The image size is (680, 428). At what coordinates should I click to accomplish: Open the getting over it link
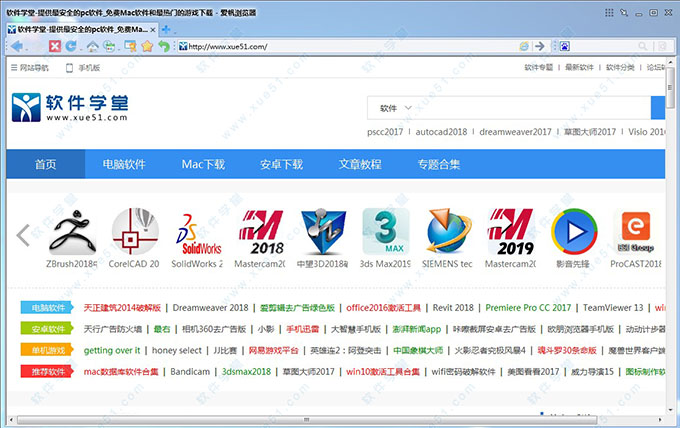pos(112,350)
